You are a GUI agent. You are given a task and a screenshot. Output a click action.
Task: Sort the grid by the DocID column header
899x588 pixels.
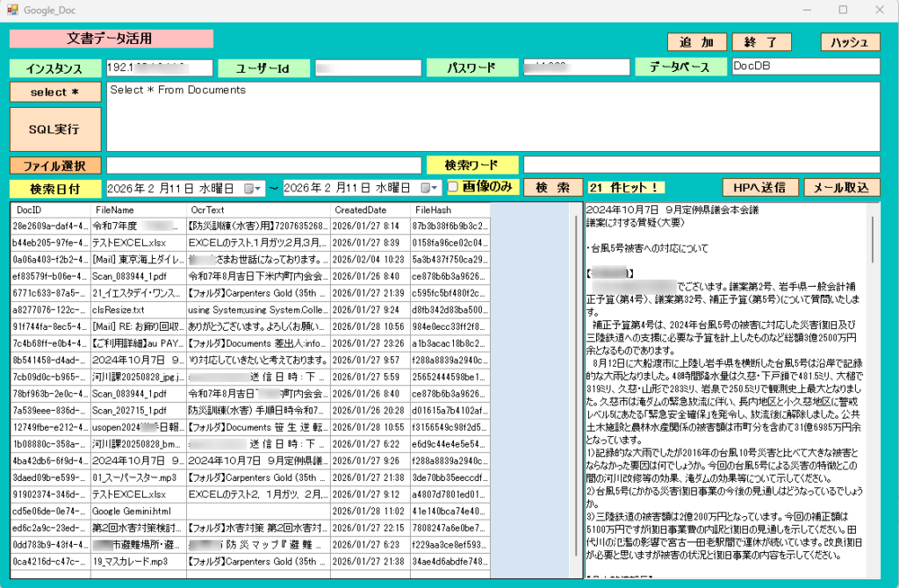tap(51, 211)
